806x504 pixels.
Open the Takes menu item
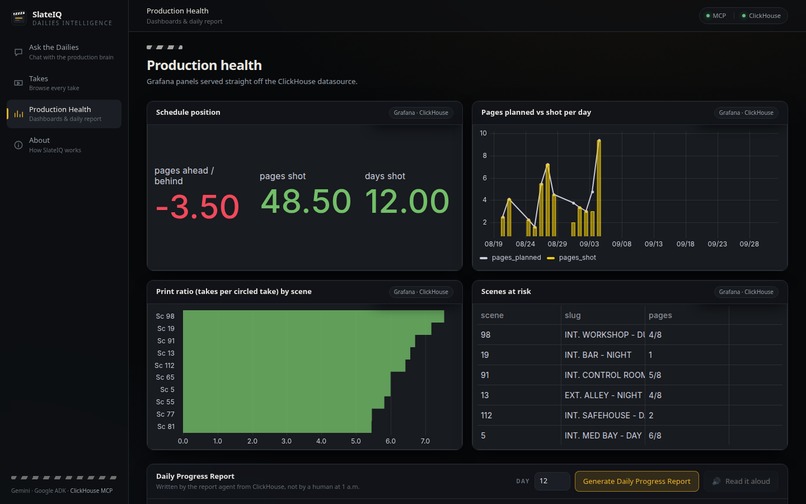click(x=64, y=83)
